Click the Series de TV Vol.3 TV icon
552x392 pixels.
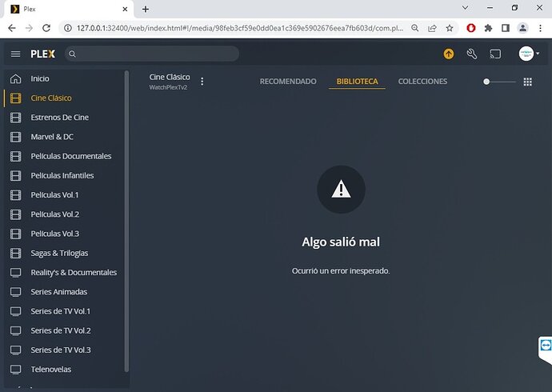(x=15, y=350)
